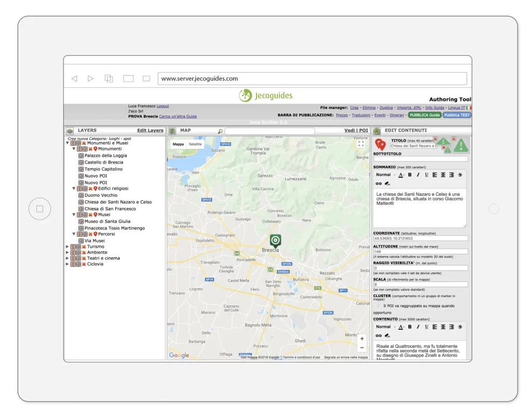Click bold in the Sommario toolbar
Viewport: 532px width, 418px height.
point(410,175)
